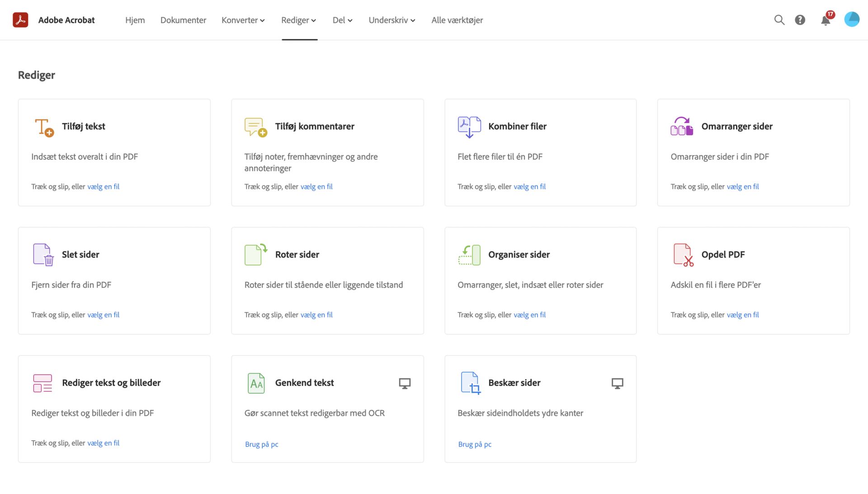Viewport: 868px width, 494px height.
Task: Click the Tilføj tekst tool icon
Action: pyautogui.click(x=44, y=127)
